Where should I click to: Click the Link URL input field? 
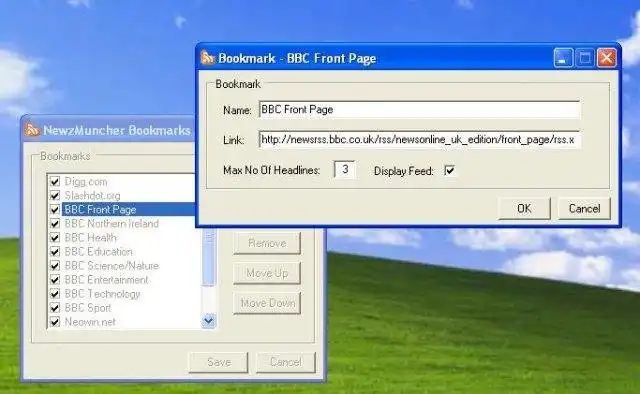[x=419, y=140]
